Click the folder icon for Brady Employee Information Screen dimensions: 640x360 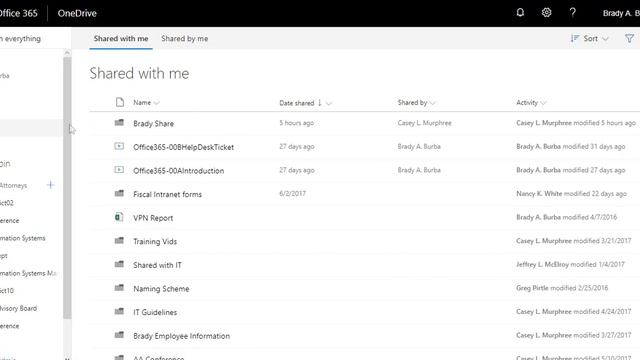[x=119, y=335]
